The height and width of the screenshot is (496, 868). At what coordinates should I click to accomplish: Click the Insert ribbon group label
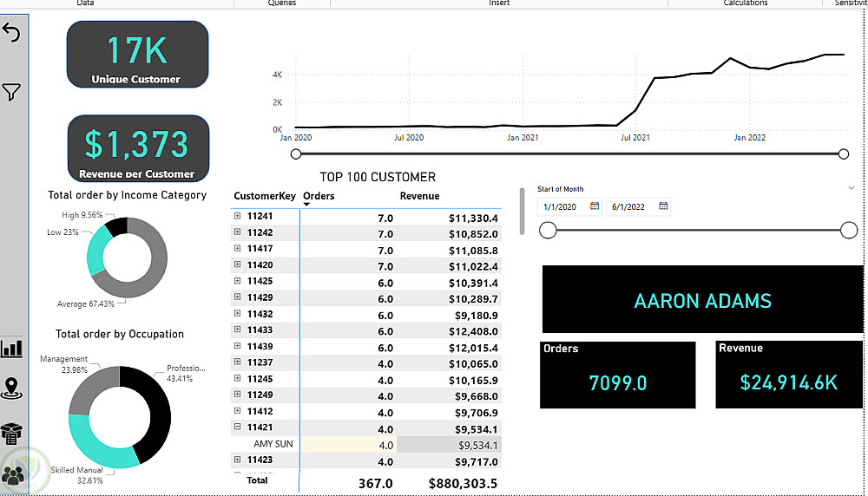click(x=499, y=3)
